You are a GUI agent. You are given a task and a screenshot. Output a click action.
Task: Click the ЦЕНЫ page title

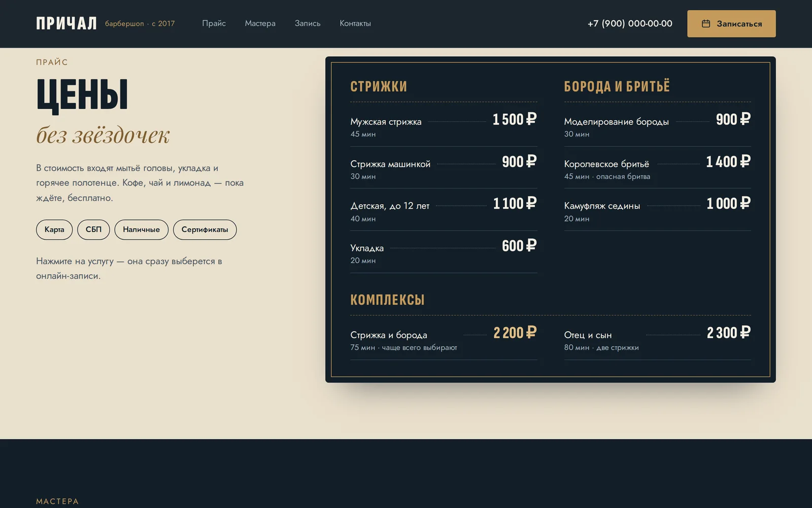pyautogui.click(x=82, y=96)
